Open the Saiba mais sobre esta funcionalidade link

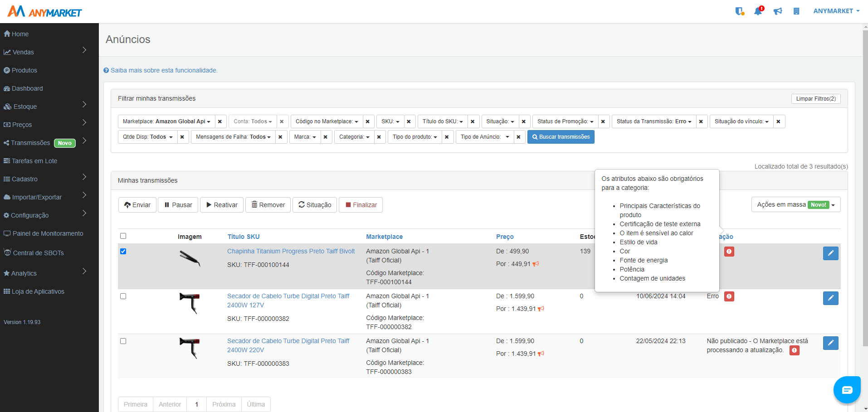click(161, 70)
